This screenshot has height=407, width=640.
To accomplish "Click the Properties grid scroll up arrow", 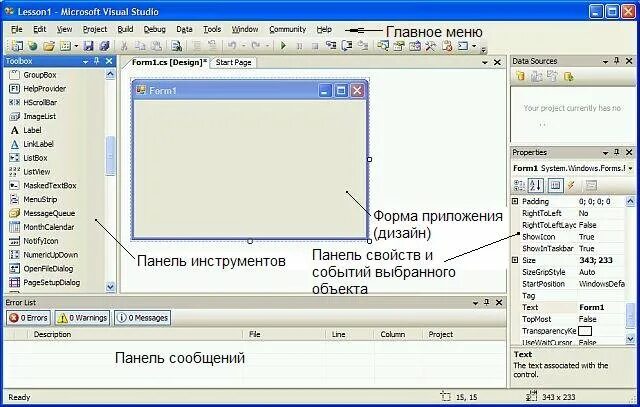I will tap(630, 201).
